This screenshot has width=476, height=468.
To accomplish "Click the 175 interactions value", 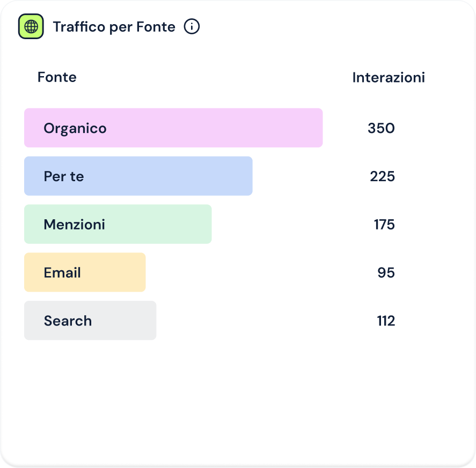I will (x=384, y=225).
